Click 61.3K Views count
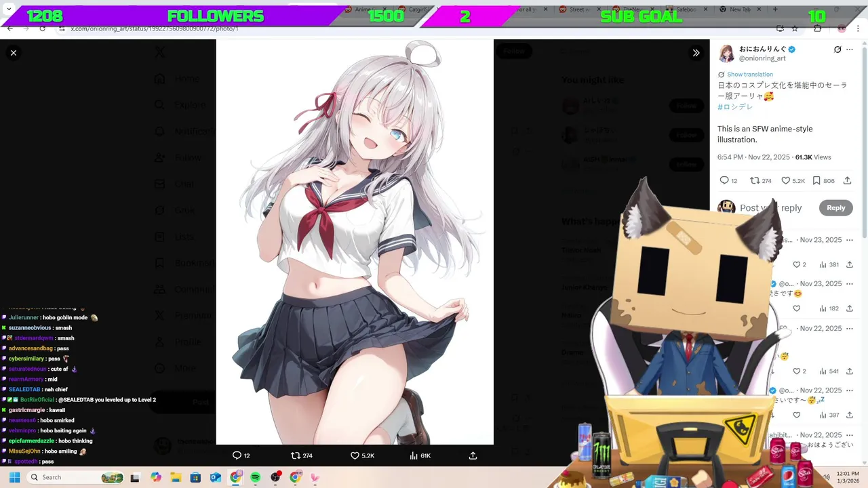 pyautogui.click(x=813, y=157)
